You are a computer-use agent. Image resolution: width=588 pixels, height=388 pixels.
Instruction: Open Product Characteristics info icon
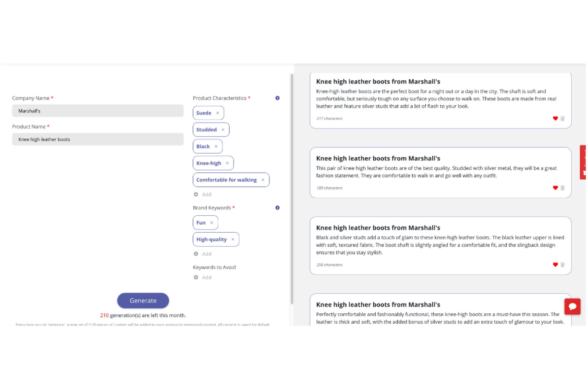[x=277, y=98]
